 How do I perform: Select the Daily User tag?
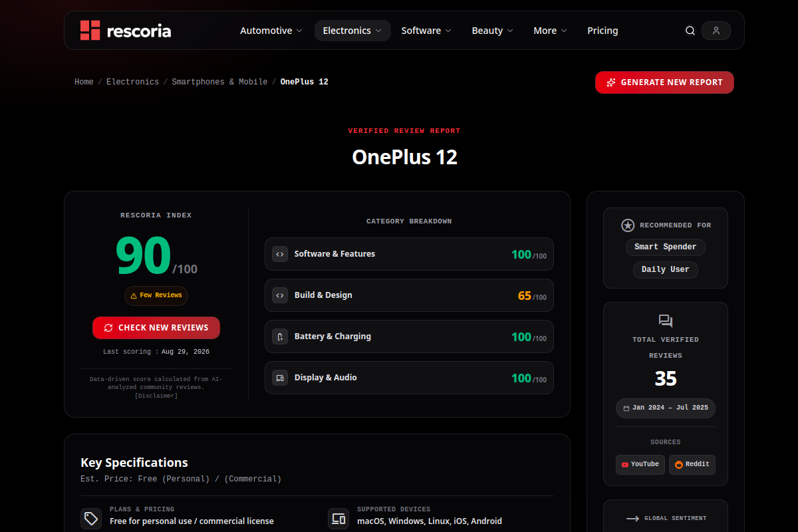[666, 269]
